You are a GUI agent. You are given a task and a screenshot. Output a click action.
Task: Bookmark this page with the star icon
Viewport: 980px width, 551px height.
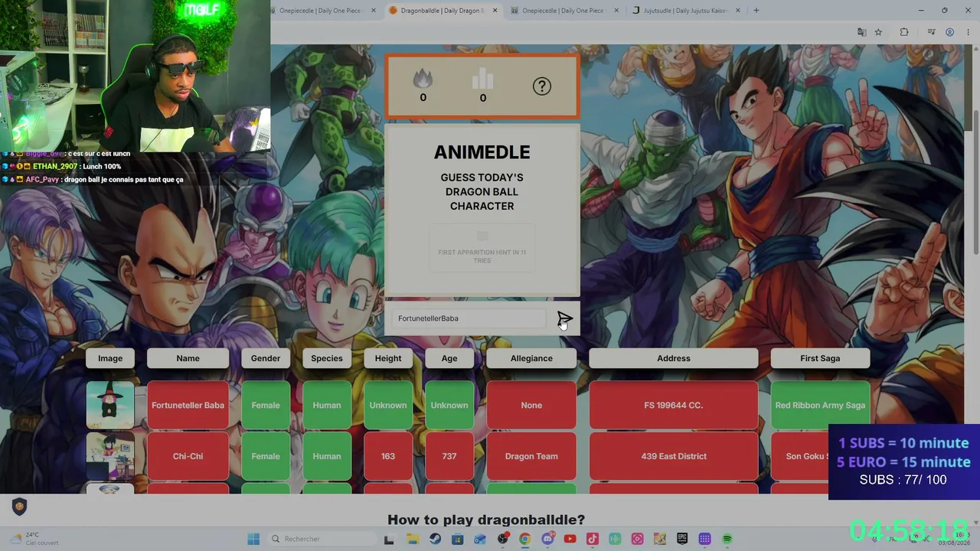[x=878, y=32]
